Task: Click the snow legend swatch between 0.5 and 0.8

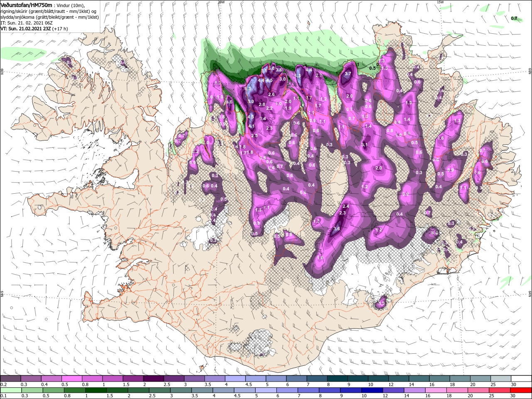Action: 71,379
